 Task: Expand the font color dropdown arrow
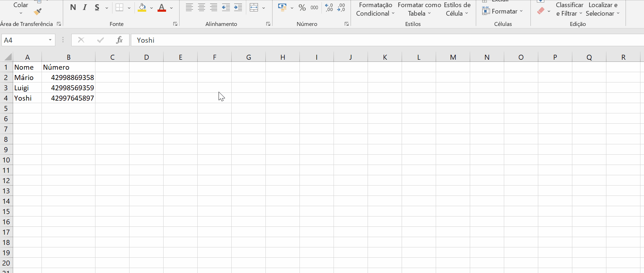point(171,8)
